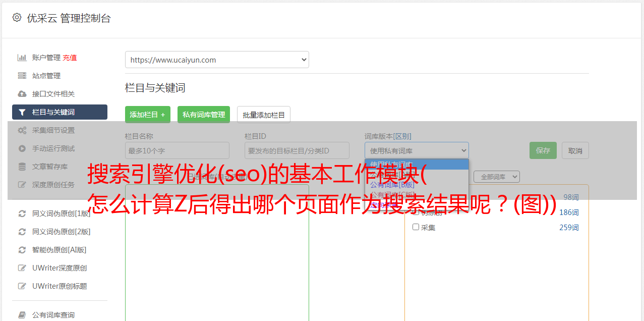Click the 私有词库管理 button
Screen dimensions: 644x321
coord(204,115)
